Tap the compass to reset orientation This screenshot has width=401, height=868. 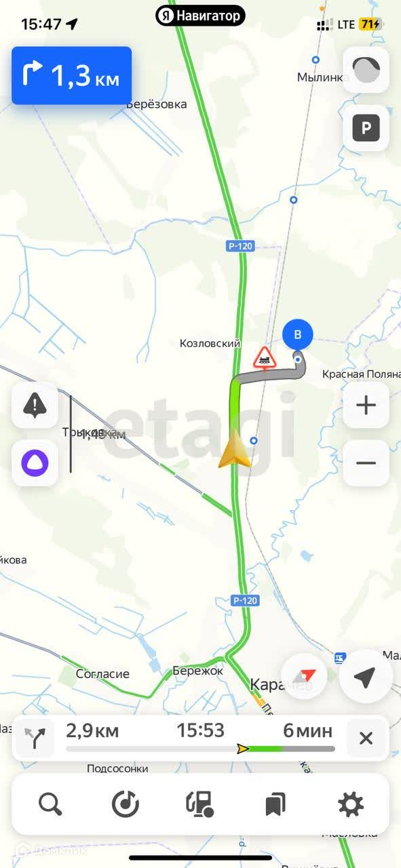(305, 677)
